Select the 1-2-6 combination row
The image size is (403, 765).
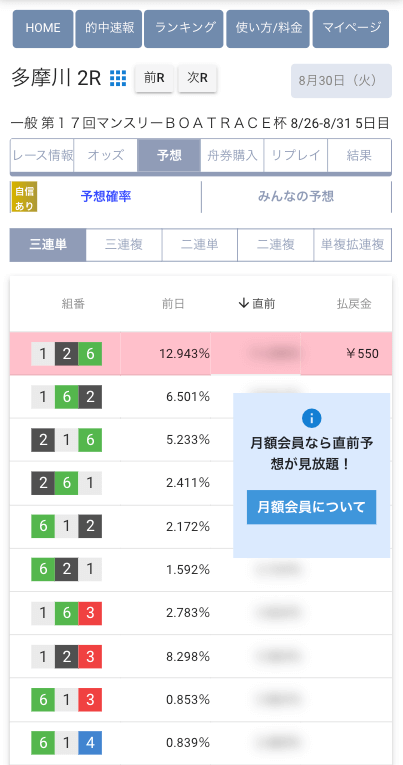(x=201, y=353)
